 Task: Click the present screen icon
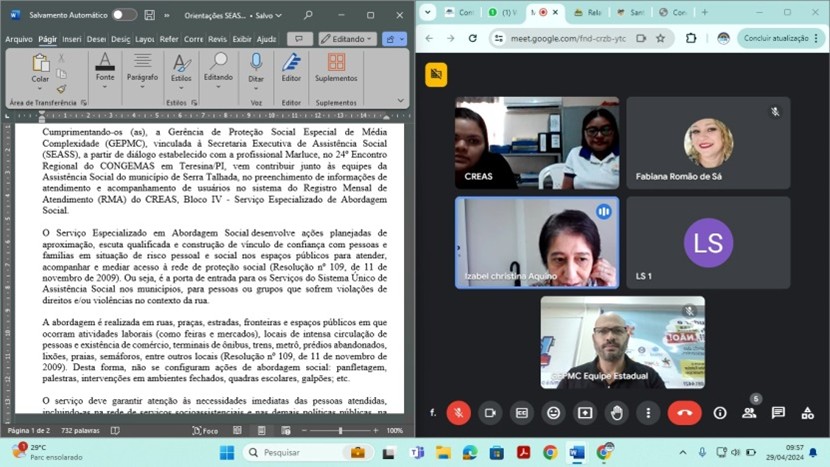pyautogui.click(x=585, y=412)
